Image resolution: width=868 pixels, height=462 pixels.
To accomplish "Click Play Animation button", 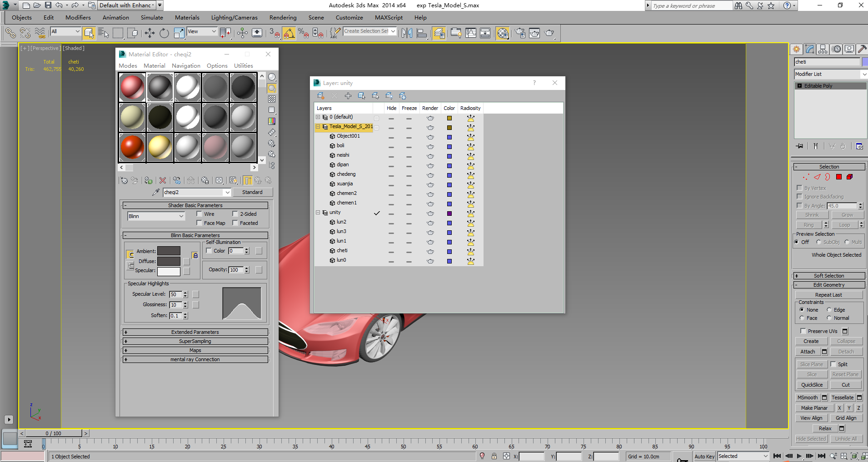I will click(x=799, y=456).
